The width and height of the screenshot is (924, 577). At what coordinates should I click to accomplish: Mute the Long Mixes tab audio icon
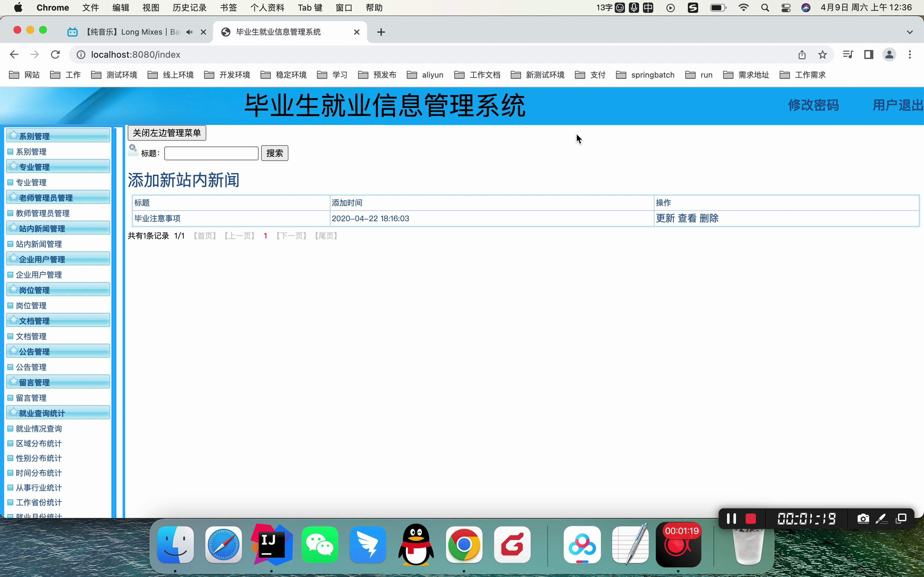[x=189, y=32]
